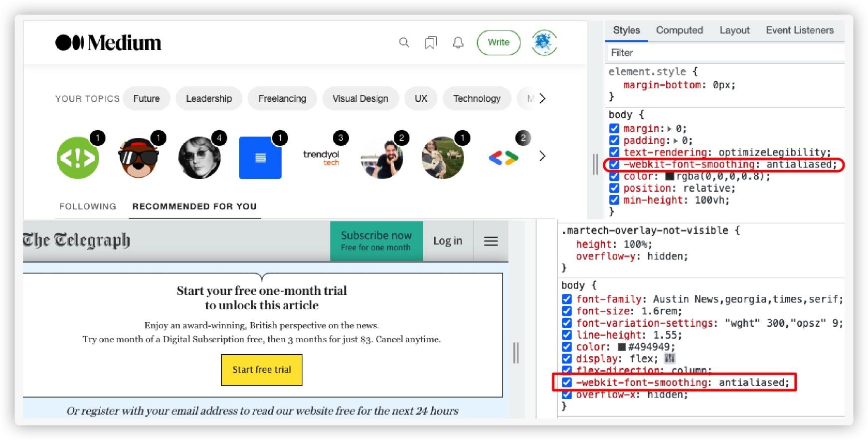Show more followed avatars with right chevron

pos(542,156)
